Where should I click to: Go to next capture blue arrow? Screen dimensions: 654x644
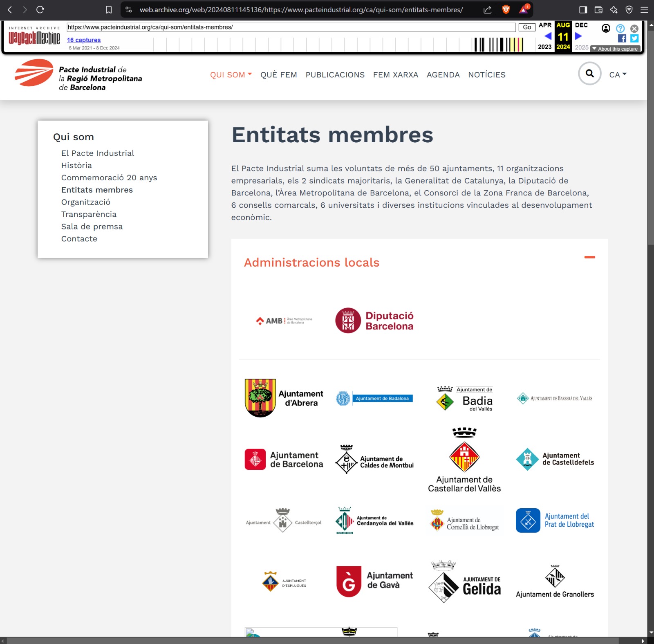[578, 36]
